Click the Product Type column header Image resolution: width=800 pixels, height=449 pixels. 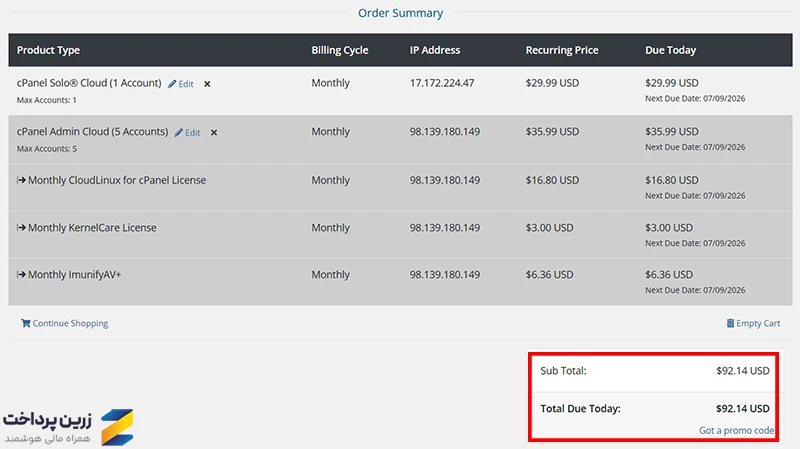[48, 50]
